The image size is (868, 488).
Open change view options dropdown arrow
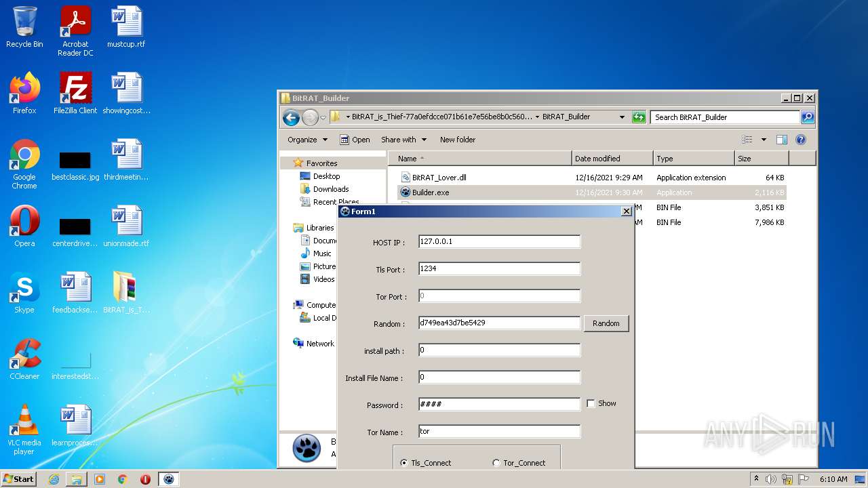[764, 140]
